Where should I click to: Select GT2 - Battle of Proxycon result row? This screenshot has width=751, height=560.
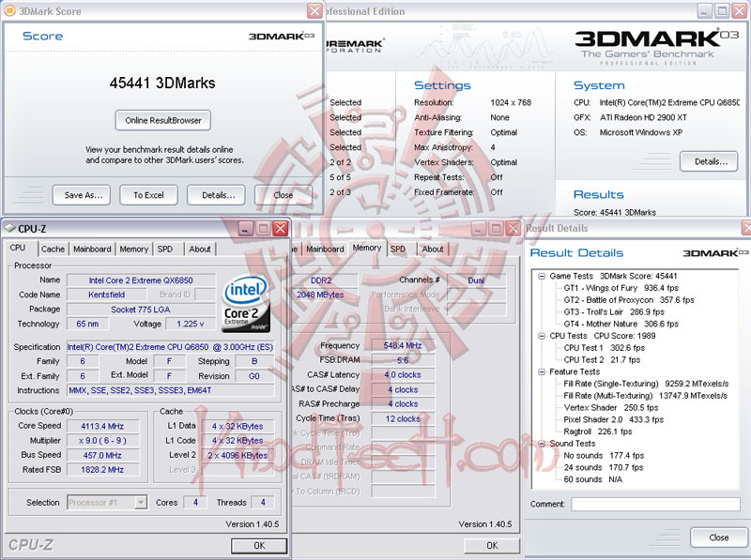pos(629,300)
